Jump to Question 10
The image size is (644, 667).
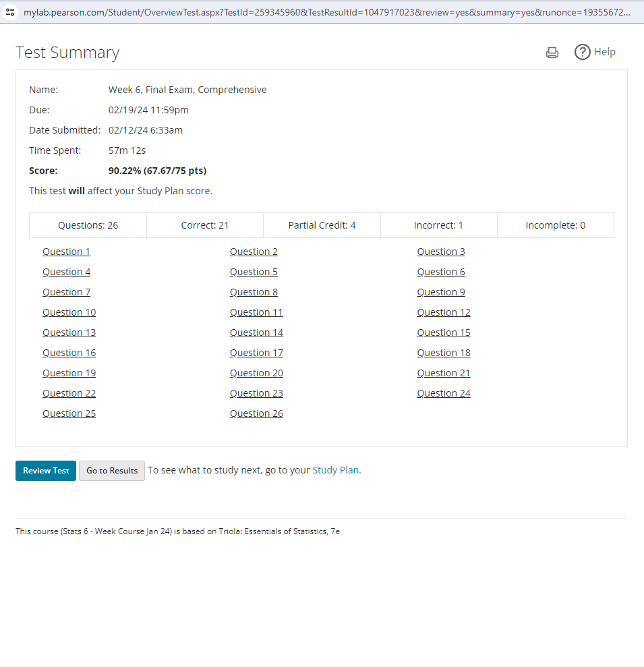(x=69, y=312)
